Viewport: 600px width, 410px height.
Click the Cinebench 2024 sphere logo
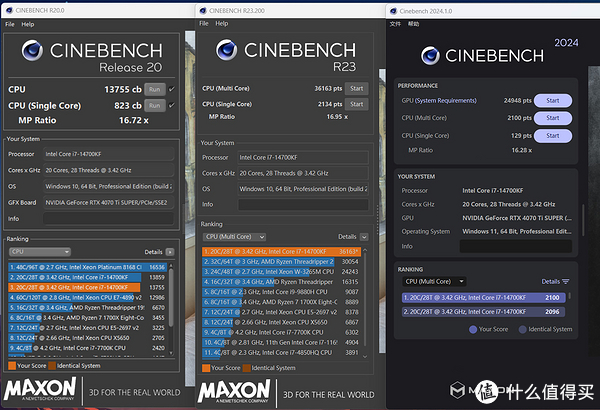coord(414,49)
